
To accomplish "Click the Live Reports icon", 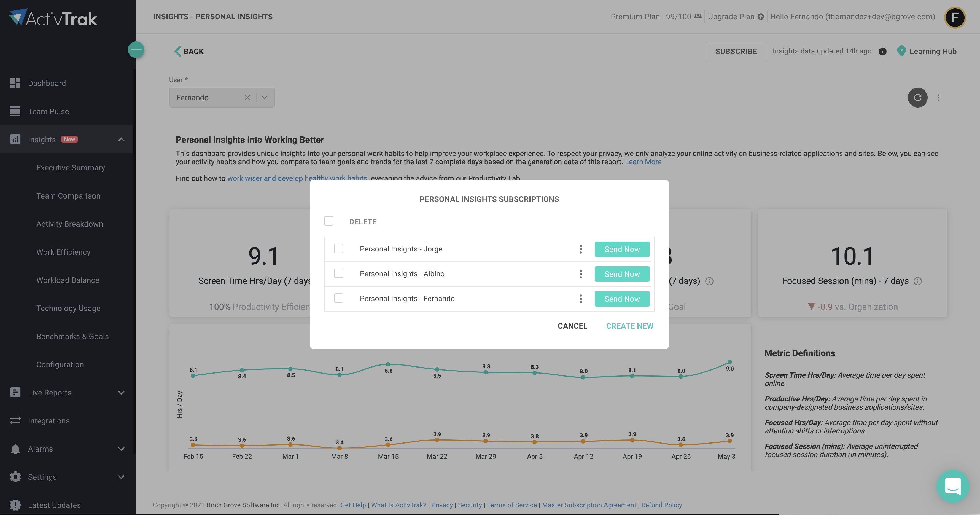I will coord(15,392).
